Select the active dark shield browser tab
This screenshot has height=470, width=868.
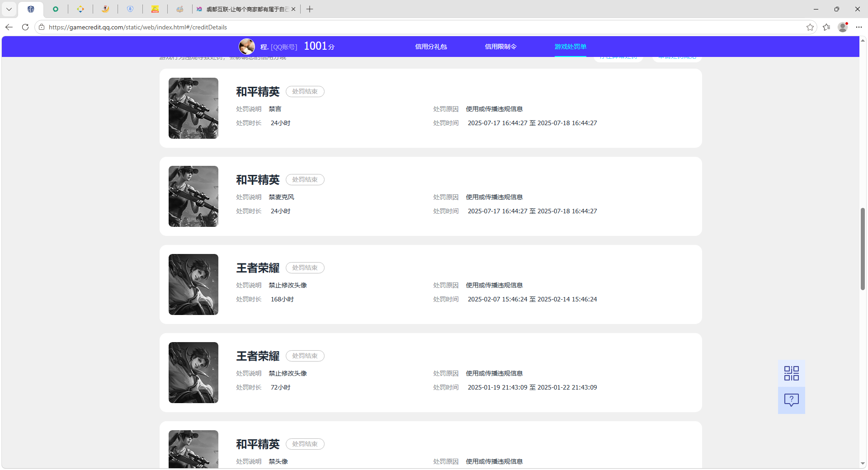(x=31, y=9)
